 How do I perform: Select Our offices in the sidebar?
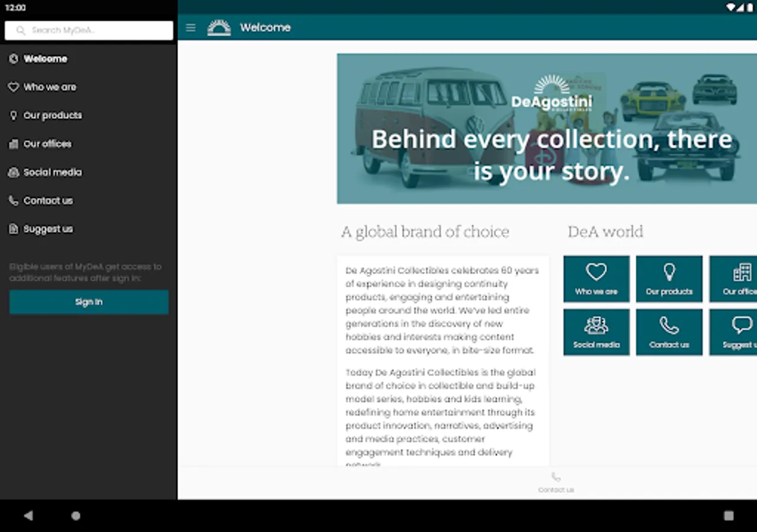pos(89,144)
